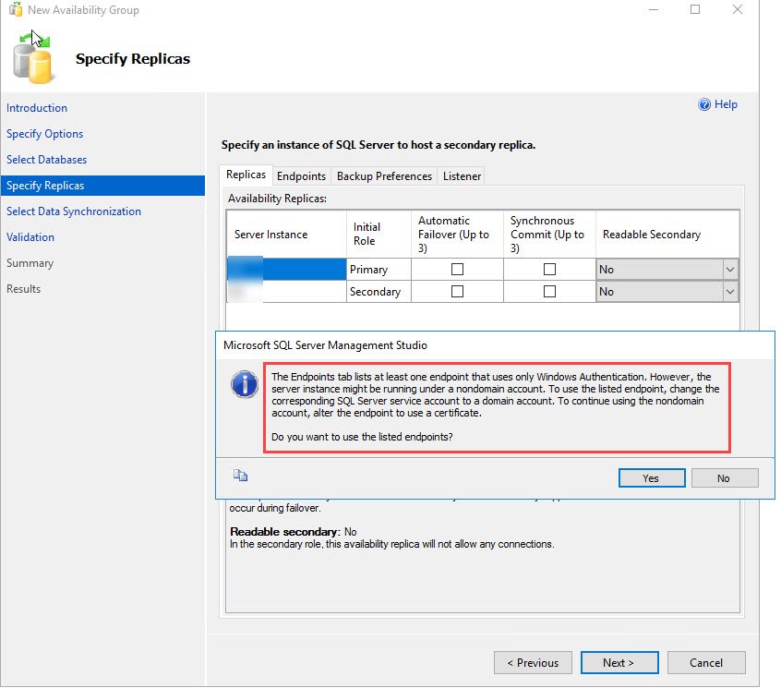Select the Secondary server instance cell

point(286,292)
